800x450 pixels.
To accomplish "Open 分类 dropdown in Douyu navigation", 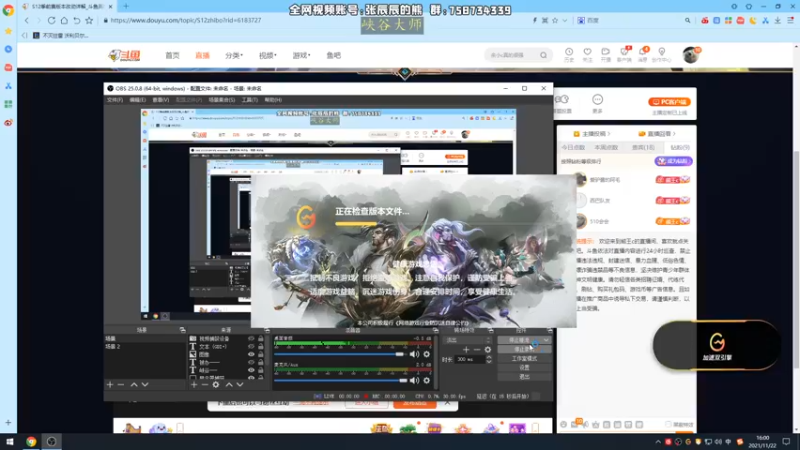I will point(234,55).
